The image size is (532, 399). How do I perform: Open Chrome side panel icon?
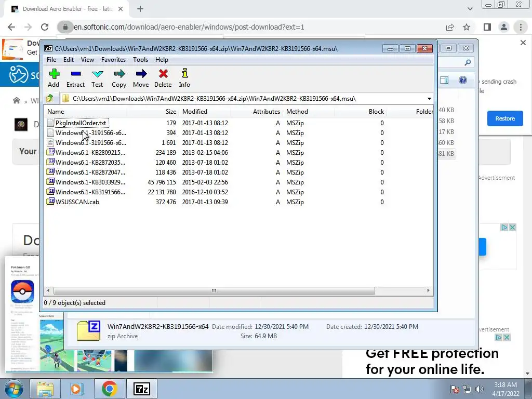(487, 27)
